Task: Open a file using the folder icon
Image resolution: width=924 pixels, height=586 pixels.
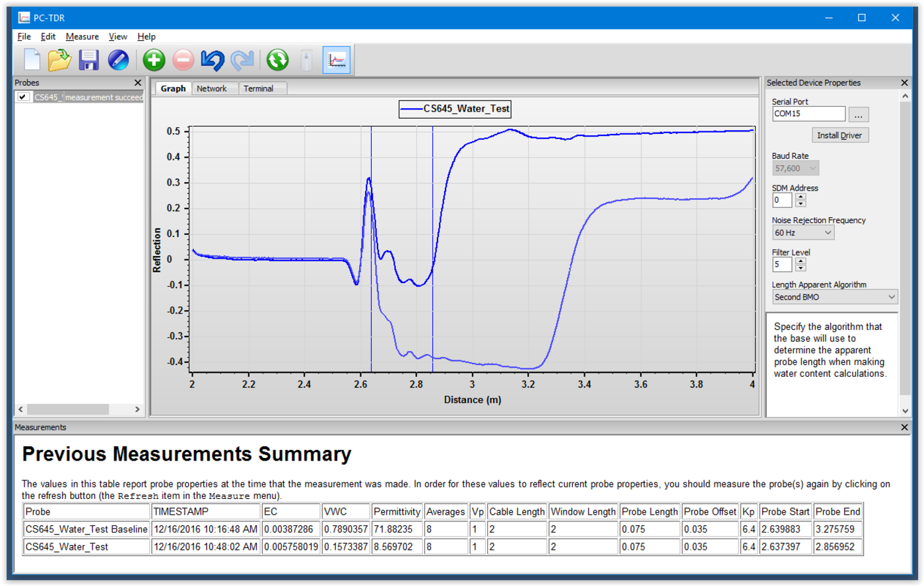Action: [x=59, y=60]
